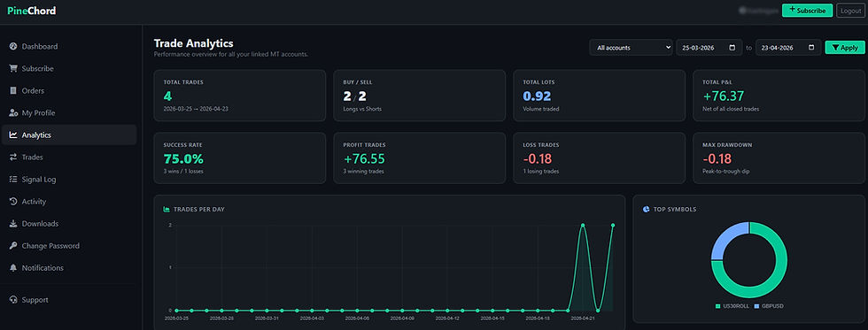868x330 pixels.
Task: Click the Total P&L value +76.37
Action: (x=724, y=96)
